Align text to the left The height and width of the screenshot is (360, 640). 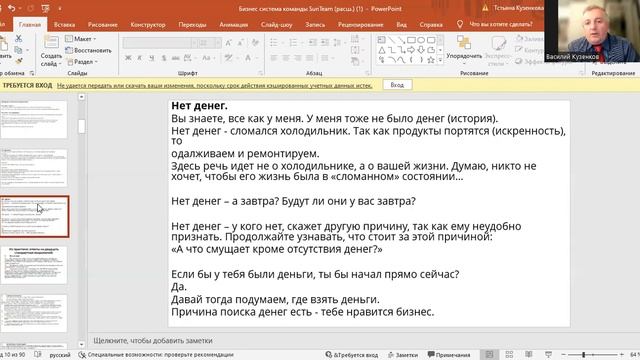point(274,58)
